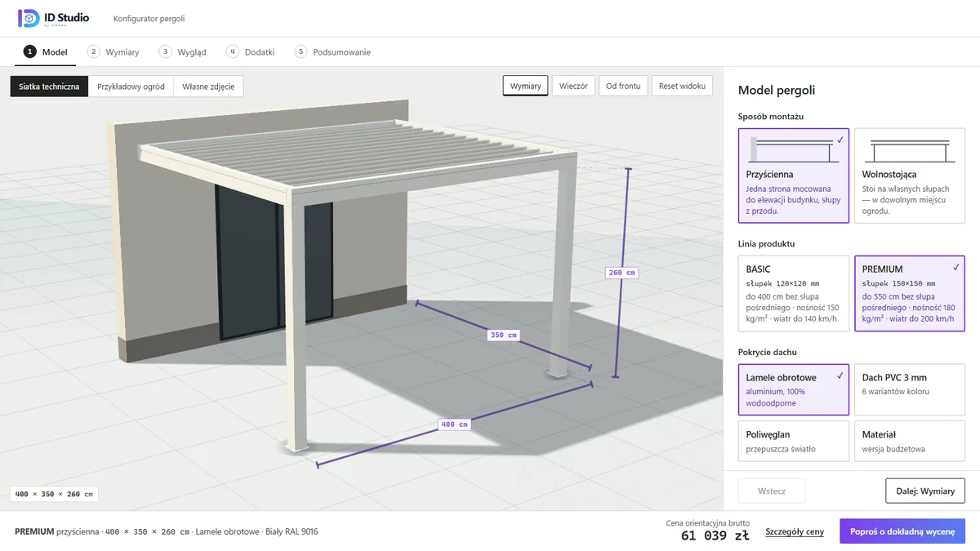Click the Pokrycie dachu section label
The width and height of the screenshot is (980, 551).
pyautogui.click(x=768, y=352)
